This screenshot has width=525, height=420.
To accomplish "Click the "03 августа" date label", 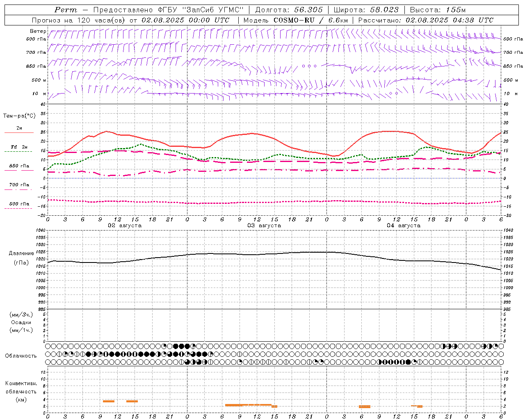I will 264,226.
